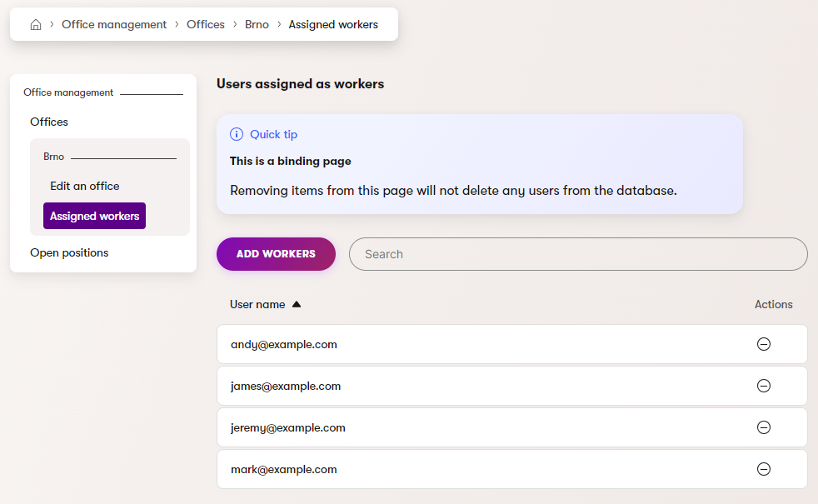Open the Open positions sidebar item

pos(69,252)
